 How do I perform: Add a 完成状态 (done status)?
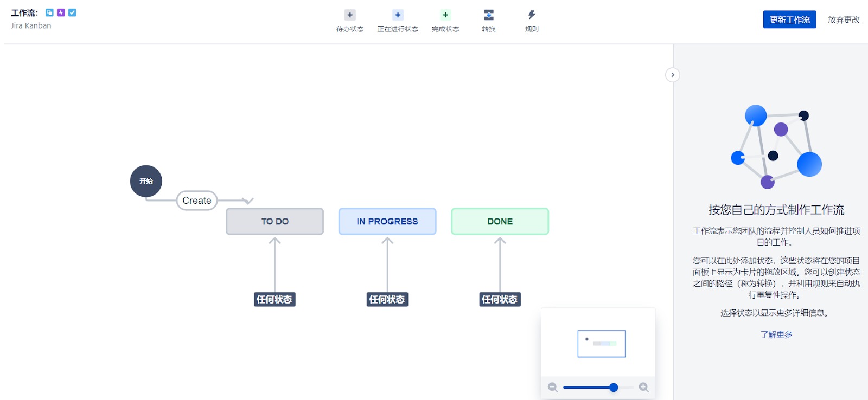(x=445, y=15)
